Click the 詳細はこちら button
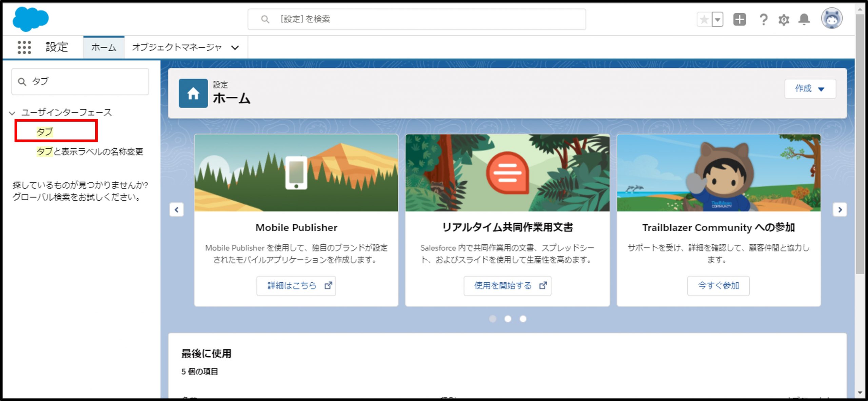 [296, 286]
